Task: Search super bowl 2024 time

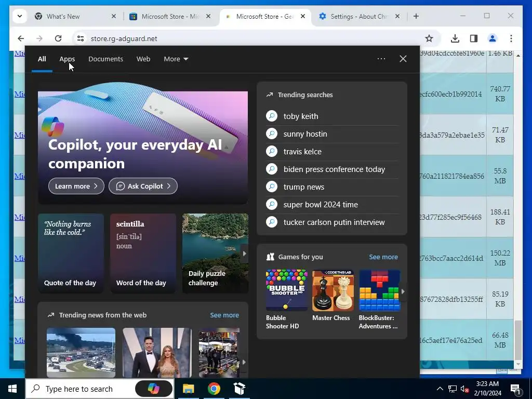Action: [332, 204]
